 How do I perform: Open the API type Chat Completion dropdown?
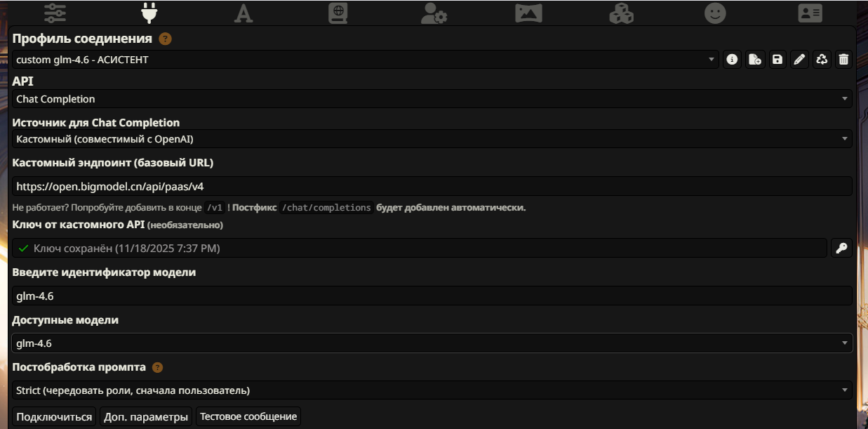(x=432, y=99)
